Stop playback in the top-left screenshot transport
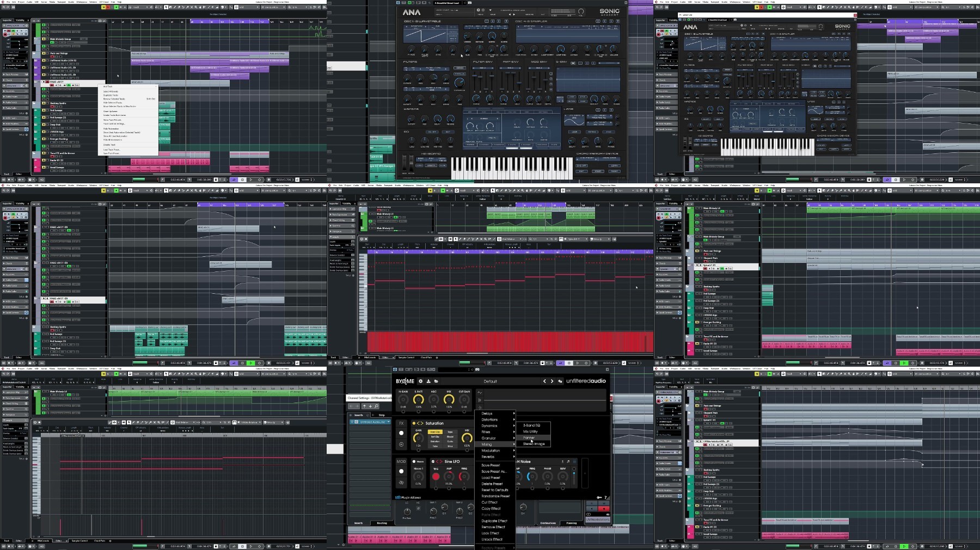 point(242,180)
